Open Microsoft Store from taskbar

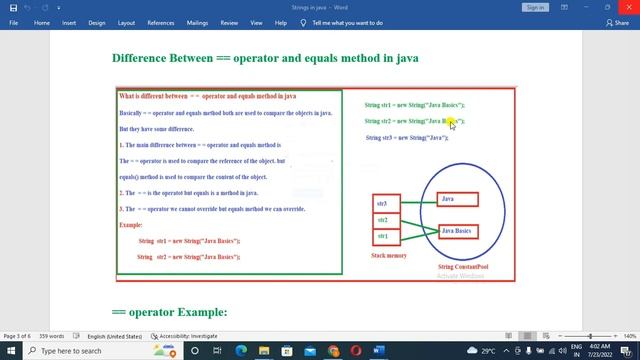click(287, 351)
